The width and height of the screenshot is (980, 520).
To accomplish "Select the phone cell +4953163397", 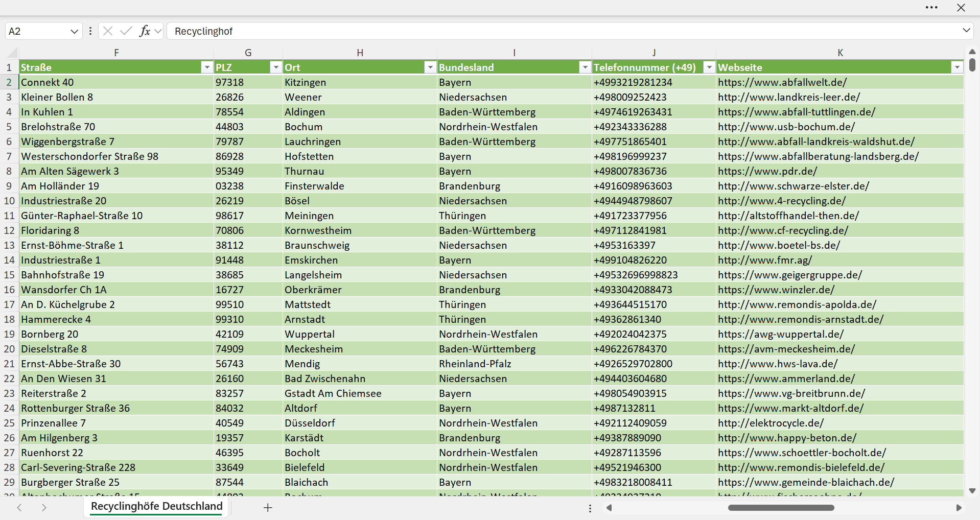I will (654, 245).
